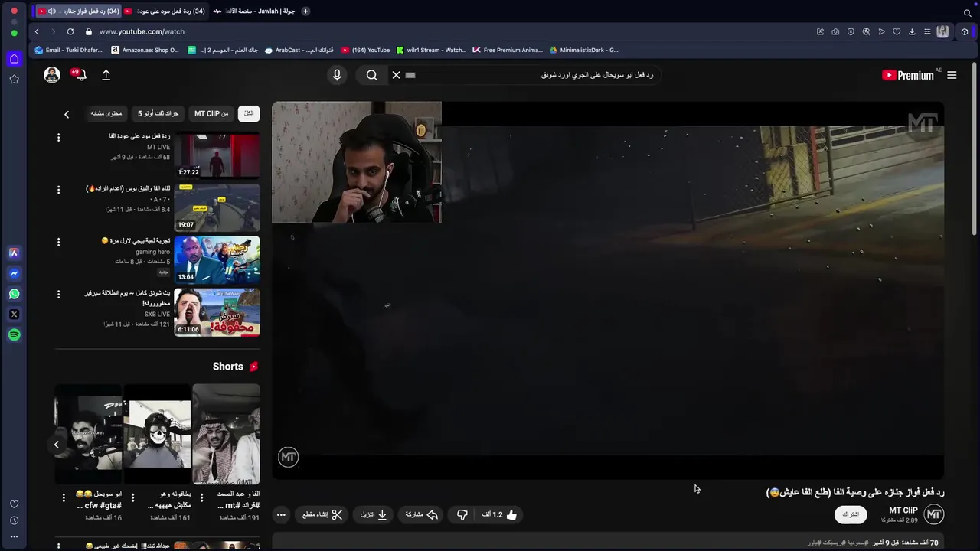This screenshot has height=551, width=980.
Task: Open sidebar history clock icon
Action: click(14, 520)
